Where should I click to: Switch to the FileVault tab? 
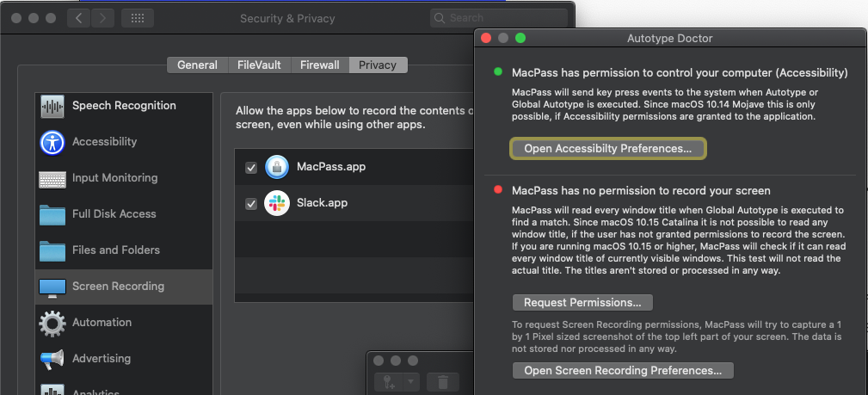click(x=259, y=65)
